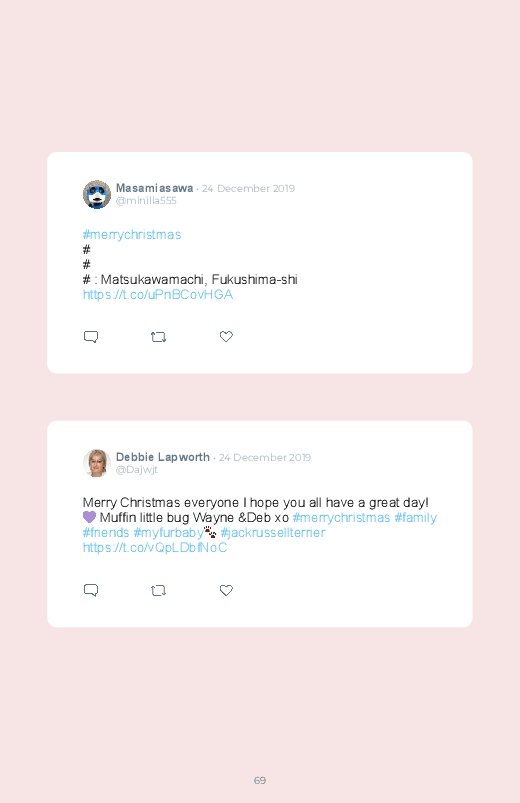Click the @minilla555 handle
The width and height of the screenshot is (520, 803).
coord(146,201)
